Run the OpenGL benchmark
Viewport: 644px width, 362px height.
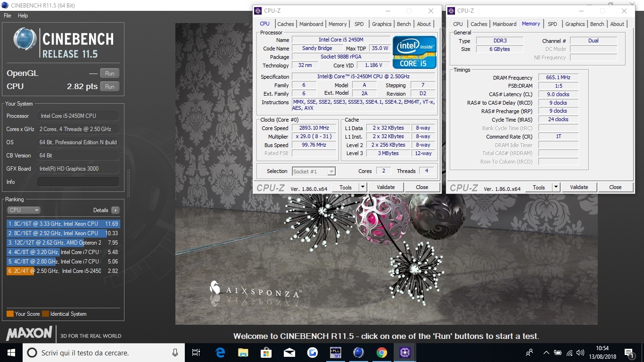click(110, 73)
